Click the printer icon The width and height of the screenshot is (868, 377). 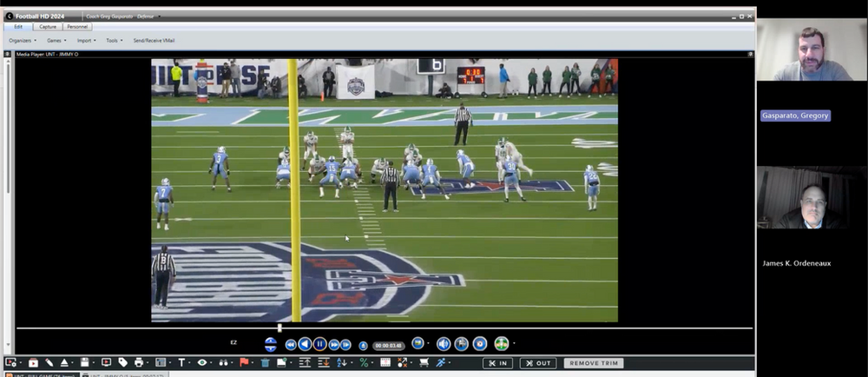point(138,362)
